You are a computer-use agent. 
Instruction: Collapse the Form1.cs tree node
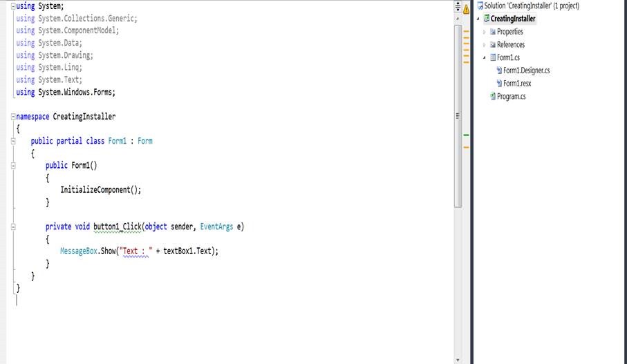tap(484, 58)
